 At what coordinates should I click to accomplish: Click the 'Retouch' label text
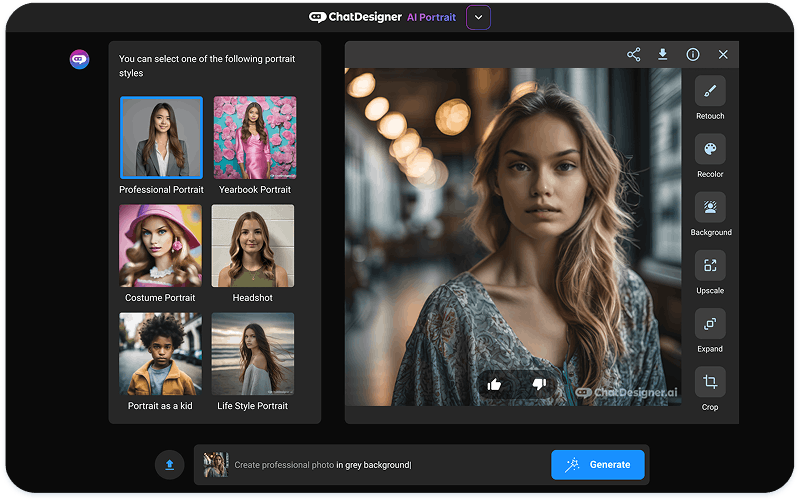[710, 116]
